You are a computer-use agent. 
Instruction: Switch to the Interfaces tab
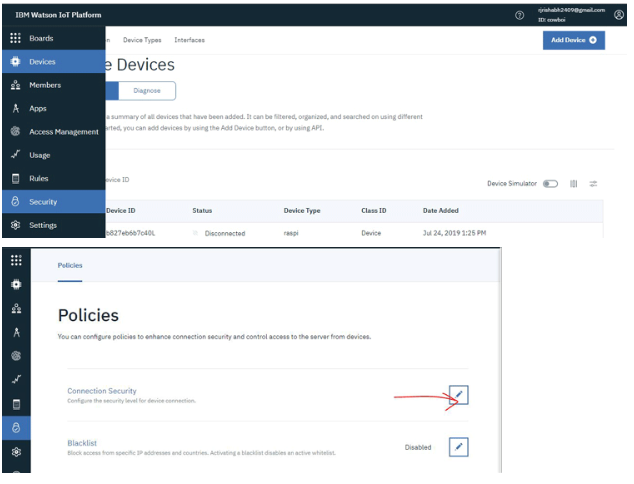[189, 40]
